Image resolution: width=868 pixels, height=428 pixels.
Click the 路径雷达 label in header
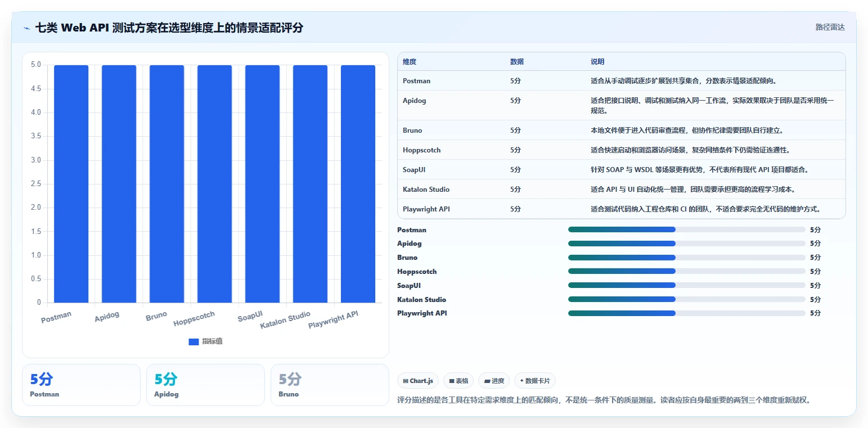tap(830, 27)
